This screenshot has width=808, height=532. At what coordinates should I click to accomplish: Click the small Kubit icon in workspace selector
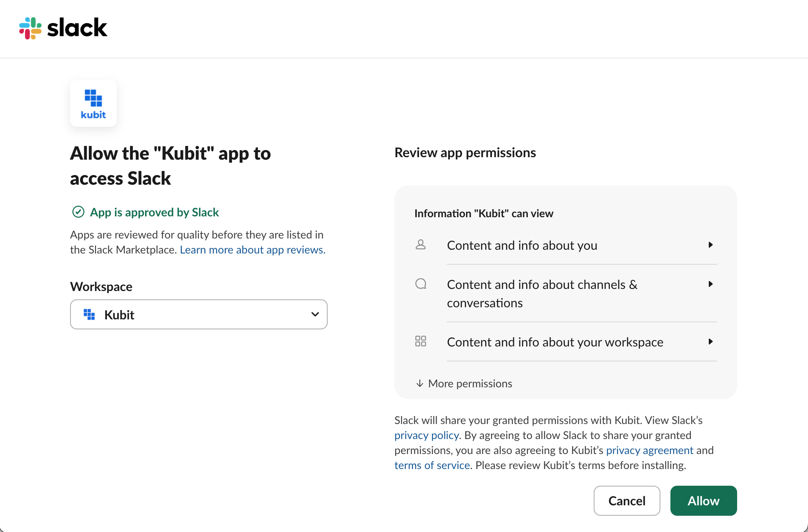89,314
